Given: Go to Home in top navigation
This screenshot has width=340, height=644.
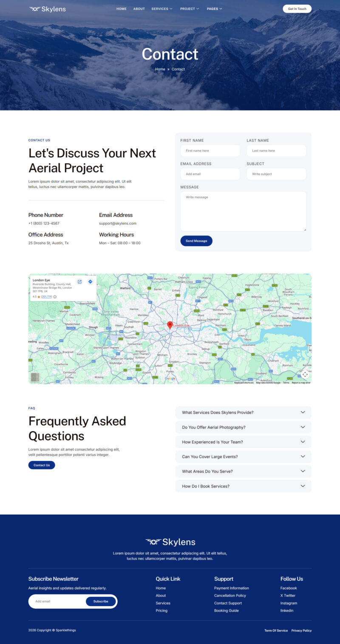Looking at the screenshot, I should [122, 9].
